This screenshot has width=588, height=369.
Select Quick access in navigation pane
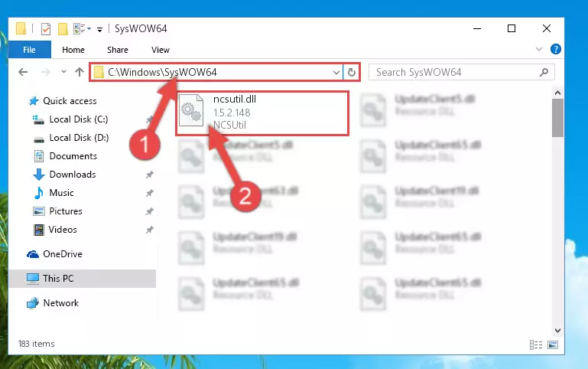[70, 101]
